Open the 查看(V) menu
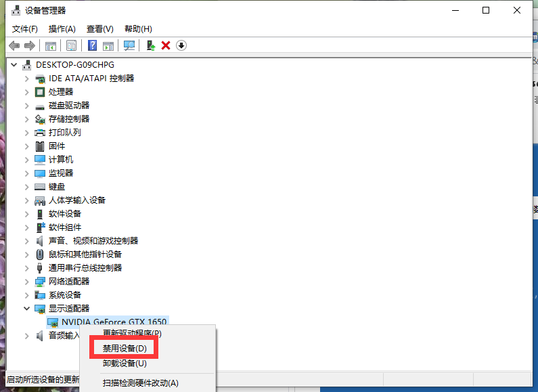538x392 pixels. pyautogui.click(x=100, y=29)
